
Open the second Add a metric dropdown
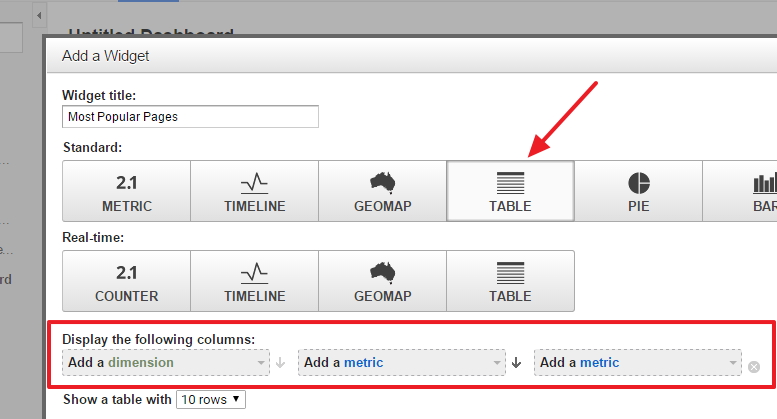point(638,363)
